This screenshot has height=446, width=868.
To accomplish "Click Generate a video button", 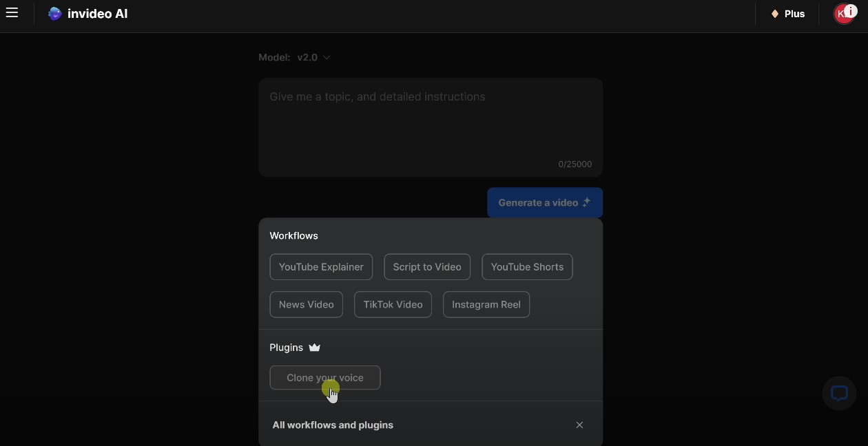I will [545, 202].
